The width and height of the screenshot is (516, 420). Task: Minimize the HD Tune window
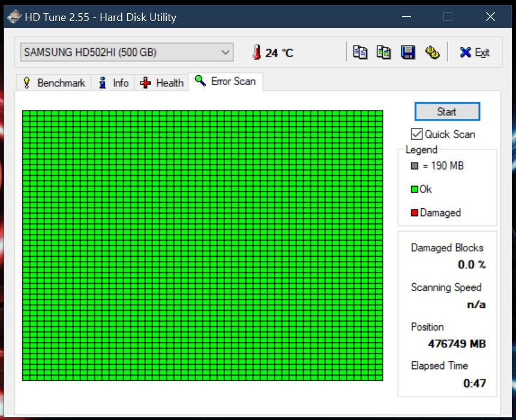coord(406,16)
